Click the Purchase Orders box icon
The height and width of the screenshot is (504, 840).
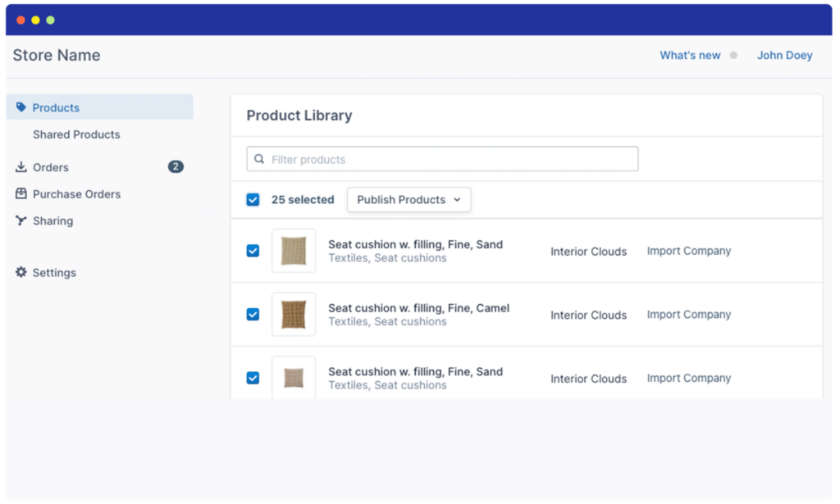tap(21, 193)
